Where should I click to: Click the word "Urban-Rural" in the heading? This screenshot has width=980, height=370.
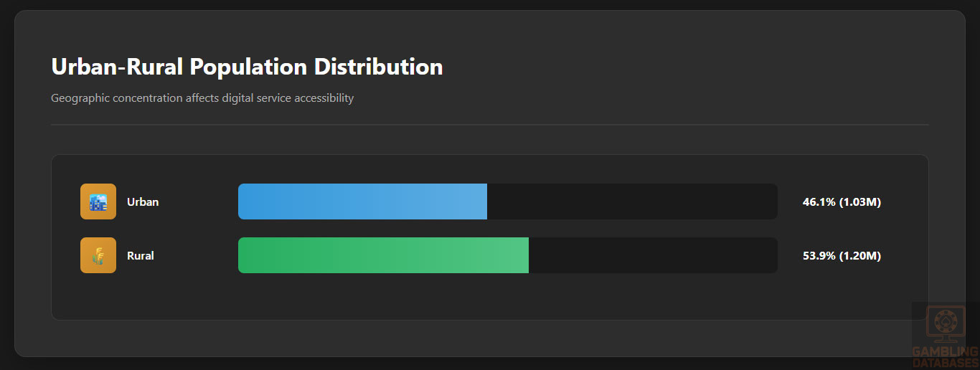117,67
